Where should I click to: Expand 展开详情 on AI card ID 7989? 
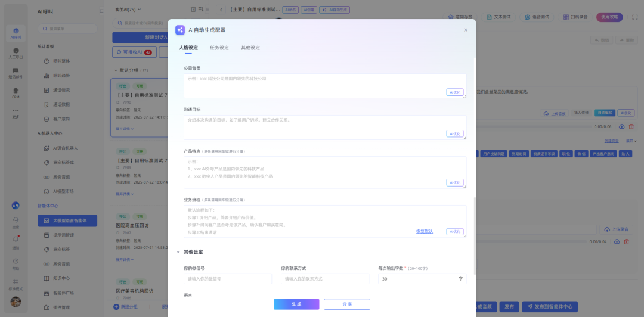125,194
